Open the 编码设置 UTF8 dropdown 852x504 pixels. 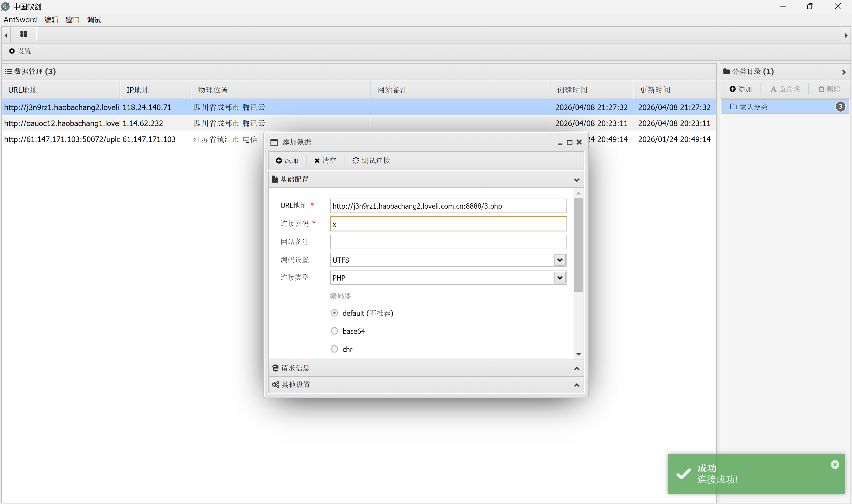pos(560,260)
